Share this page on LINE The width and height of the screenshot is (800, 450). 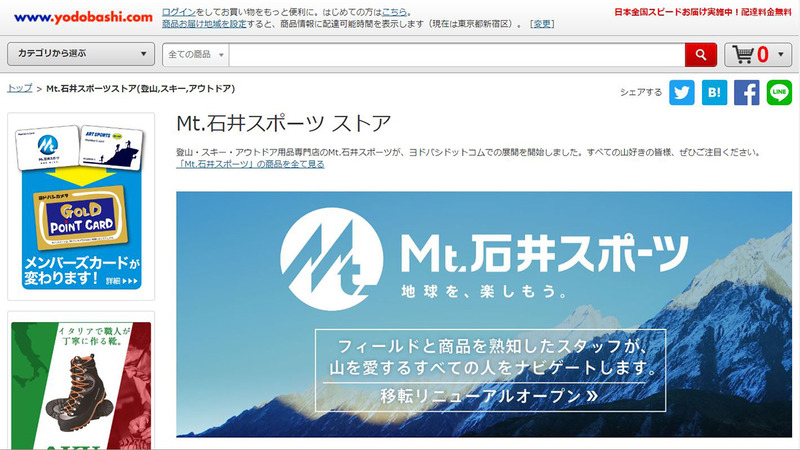[779, 92]
